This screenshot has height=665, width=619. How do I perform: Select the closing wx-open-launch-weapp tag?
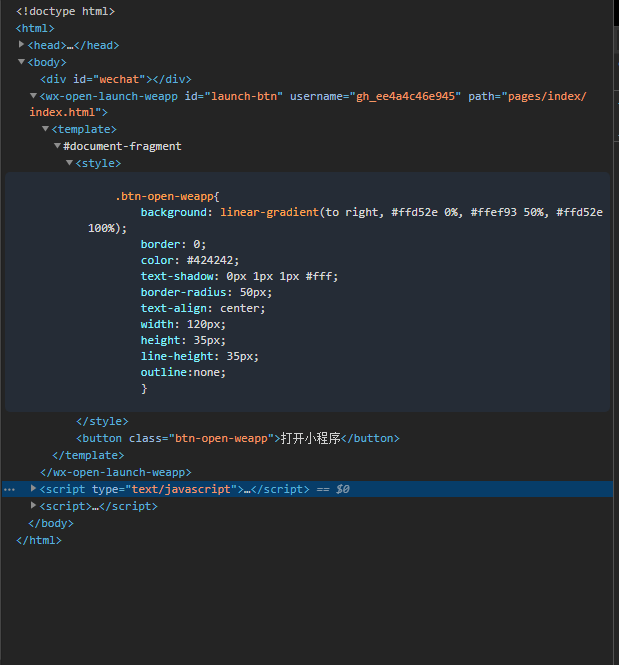click(x=116, y=472)
